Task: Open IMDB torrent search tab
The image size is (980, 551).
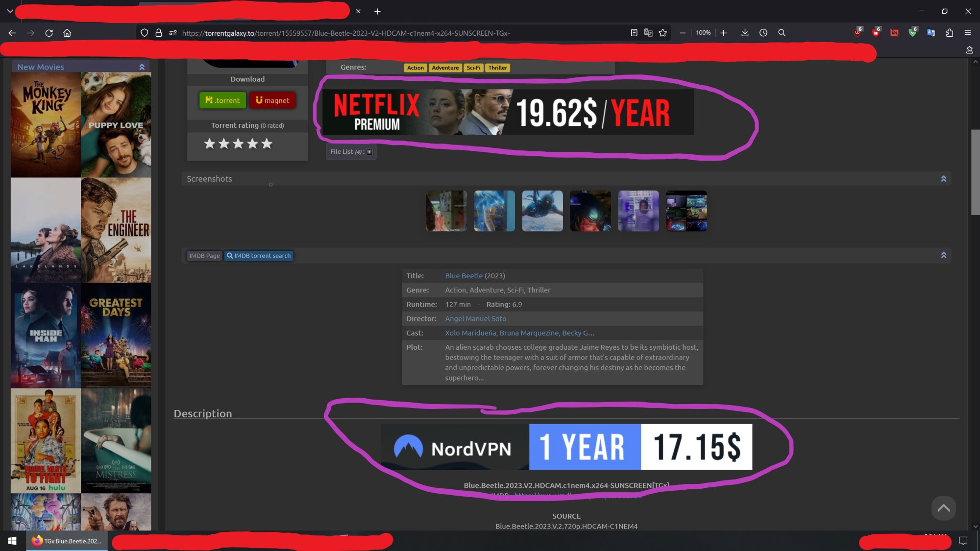Action: tap(259, 256)
